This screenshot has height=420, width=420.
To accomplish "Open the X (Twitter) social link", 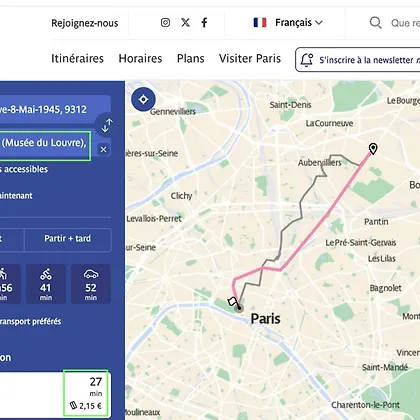I will click(185, 22).
